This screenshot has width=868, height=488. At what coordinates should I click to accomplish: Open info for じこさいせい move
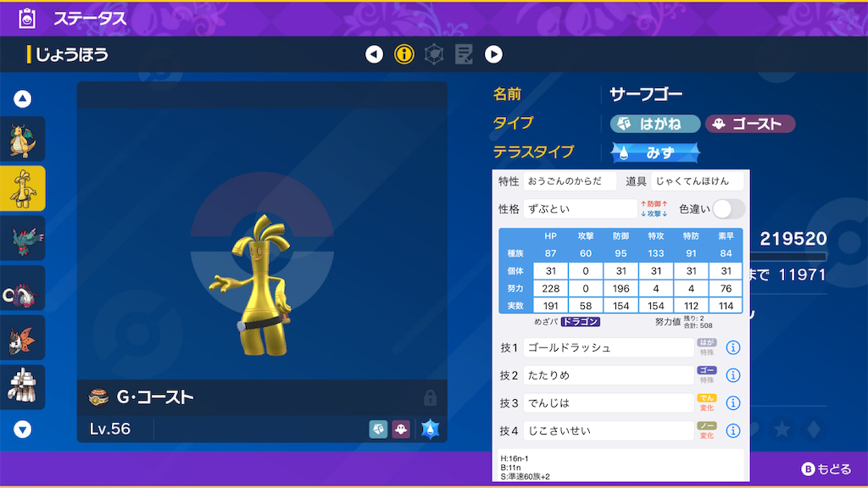[733, 430]
